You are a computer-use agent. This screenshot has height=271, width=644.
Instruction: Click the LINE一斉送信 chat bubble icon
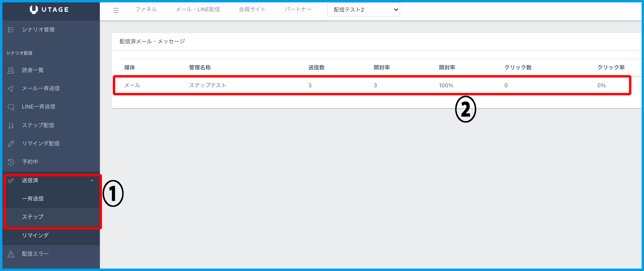[11, 107]
